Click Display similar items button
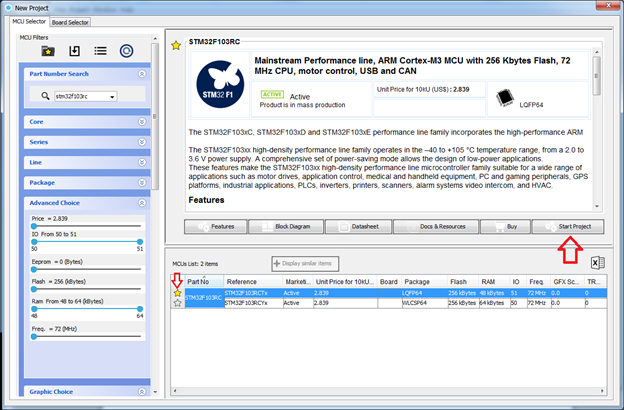 point(305,264)
